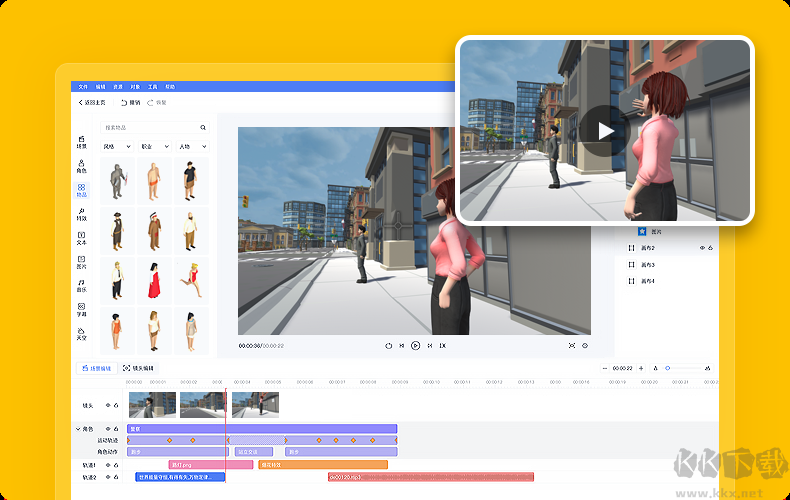Open the 字幕 (Subtitle) sidebar panel

pyautogui.click(x=82, y=309)
